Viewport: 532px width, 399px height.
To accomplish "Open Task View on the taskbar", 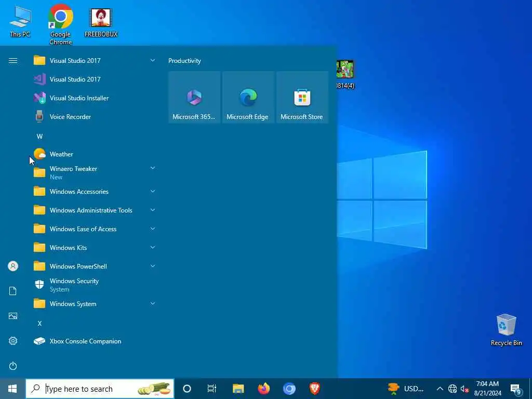I will click(x=212, y=389).
